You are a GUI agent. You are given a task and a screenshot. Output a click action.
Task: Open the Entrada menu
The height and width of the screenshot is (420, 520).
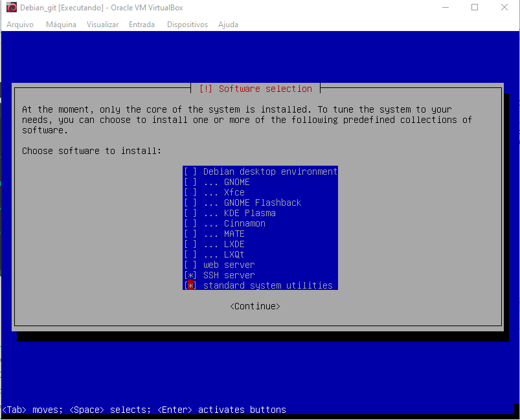pos(142,25)
